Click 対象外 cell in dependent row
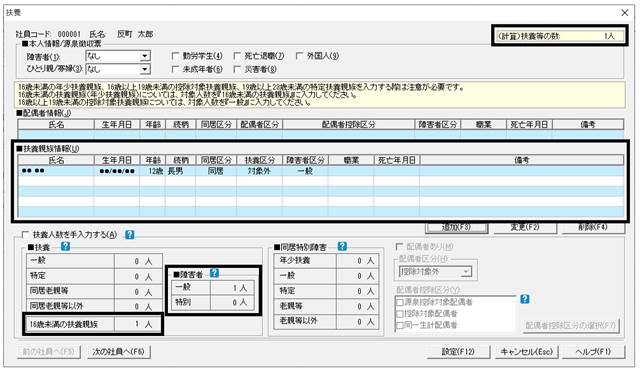 coord(259,171)
